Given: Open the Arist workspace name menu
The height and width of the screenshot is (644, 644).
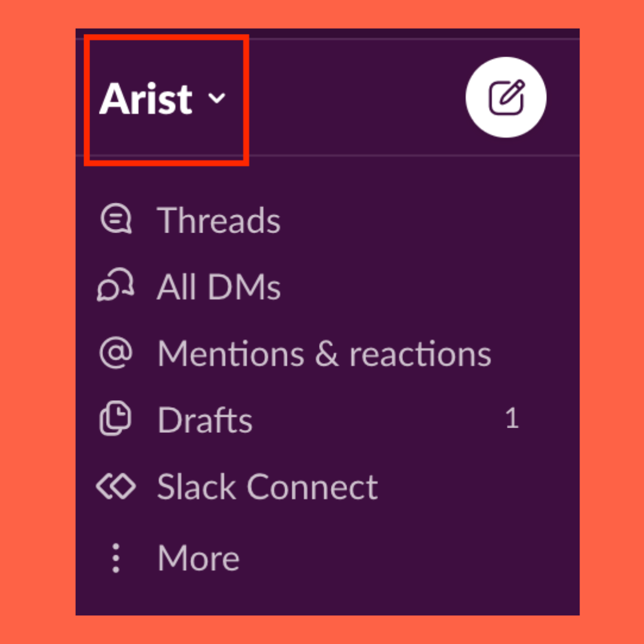Looking at the screenshot, I should point(162,98).
